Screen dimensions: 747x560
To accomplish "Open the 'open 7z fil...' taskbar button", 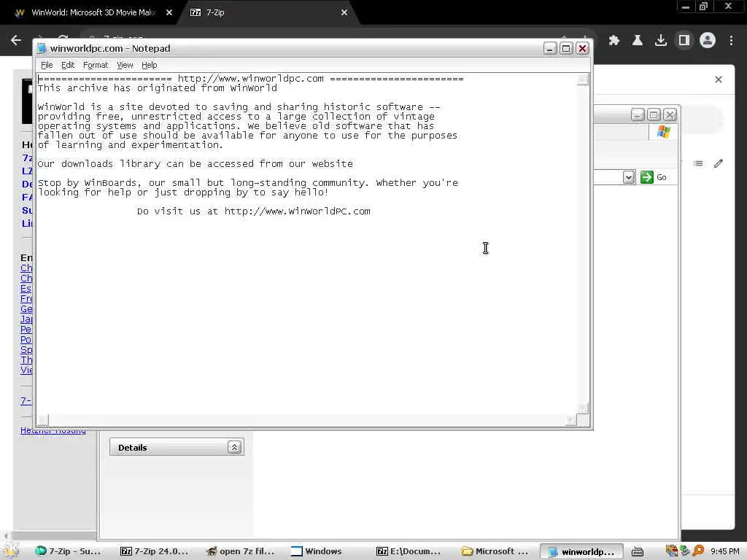I will (240, 551).
